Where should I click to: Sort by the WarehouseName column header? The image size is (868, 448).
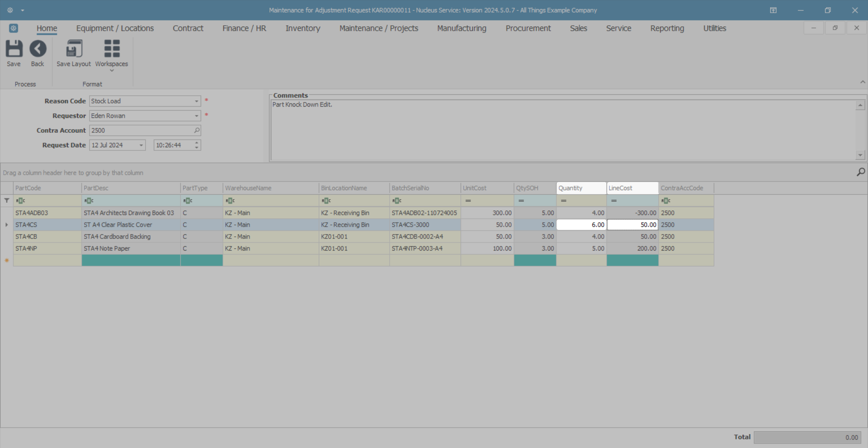(271, 188)
